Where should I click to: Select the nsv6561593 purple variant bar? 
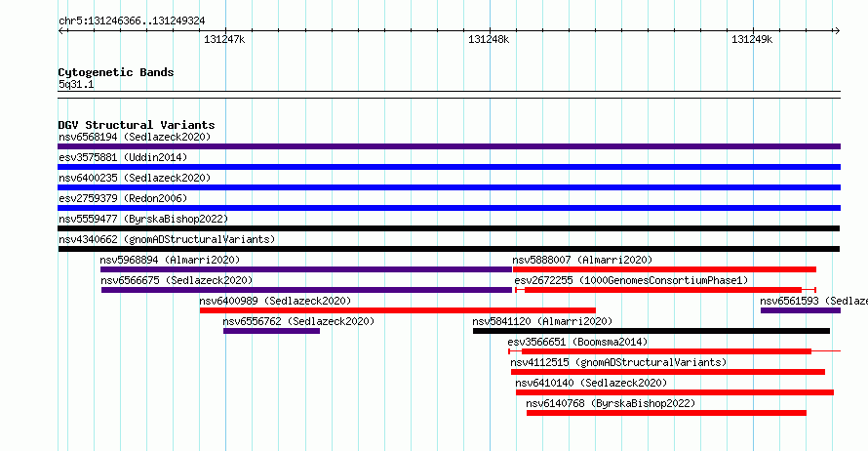coord(801,310)
